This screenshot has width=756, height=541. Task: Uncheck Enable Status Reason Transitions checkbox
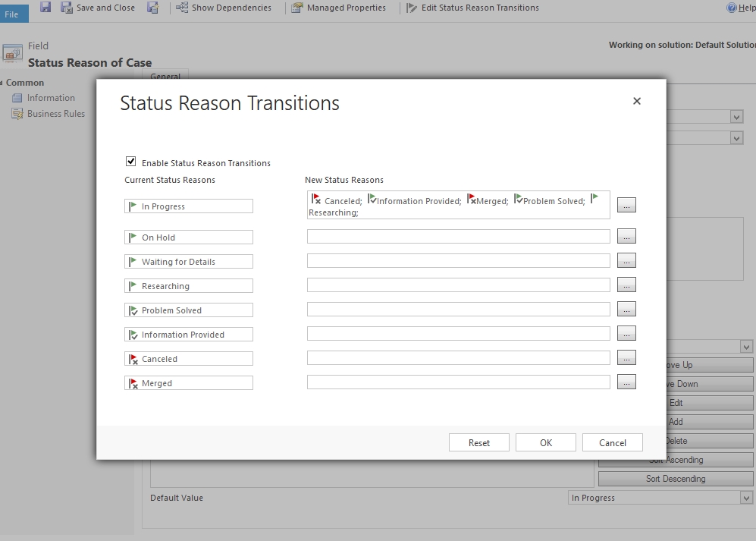click(x=131, y=162)
